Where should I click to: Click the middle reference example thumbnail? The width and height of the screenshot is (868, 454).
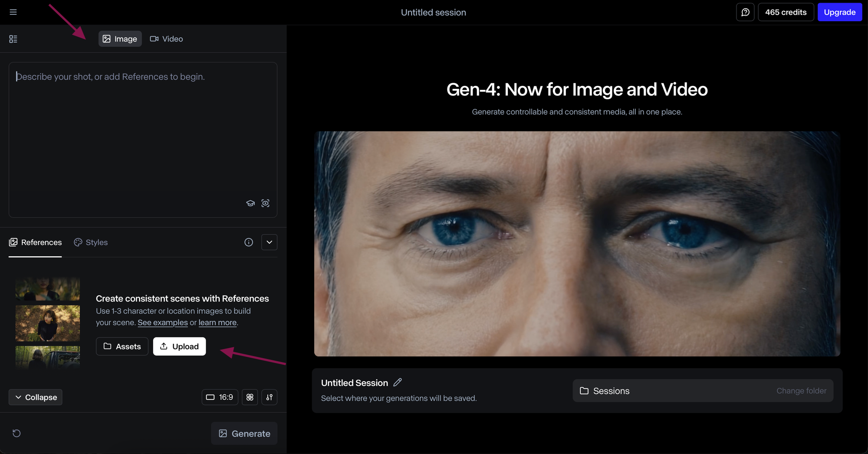pos(48,323)
